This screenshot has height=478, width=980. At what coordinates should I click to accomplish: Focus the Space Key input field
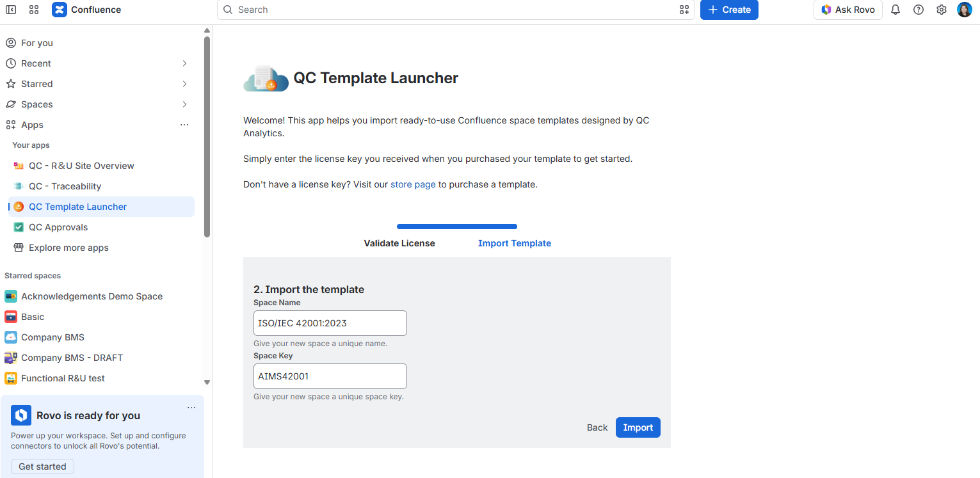330,376
